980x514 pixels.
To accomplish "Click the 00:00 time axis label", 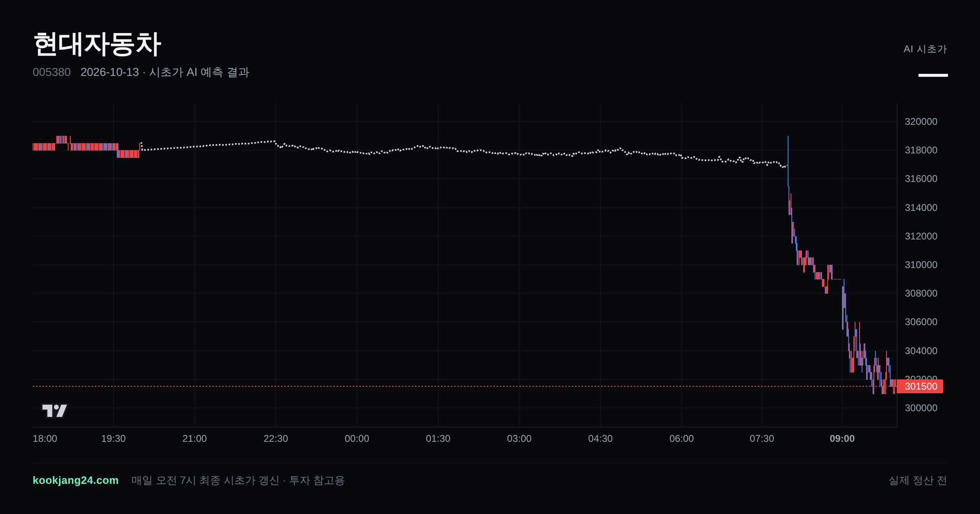I will point(357,439).
